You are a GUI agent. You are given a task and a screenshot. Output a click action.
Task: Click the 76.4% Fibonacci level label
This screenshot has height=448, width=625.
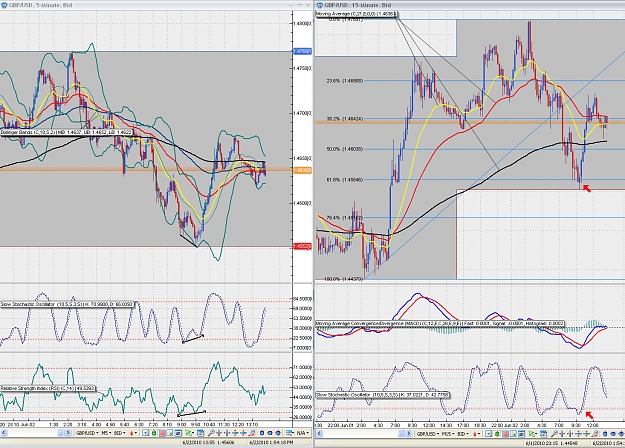click(x=345, y=218)
